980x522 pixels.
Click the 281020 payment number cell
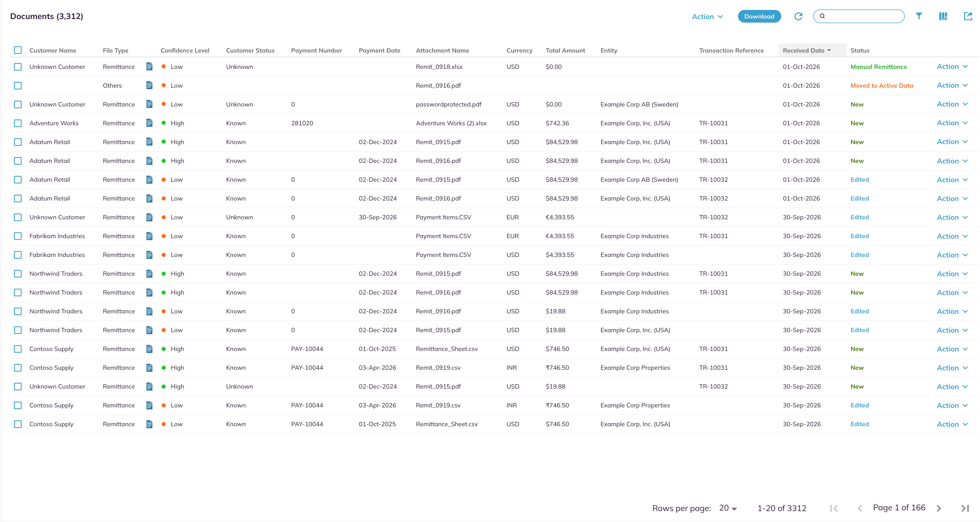302,123
